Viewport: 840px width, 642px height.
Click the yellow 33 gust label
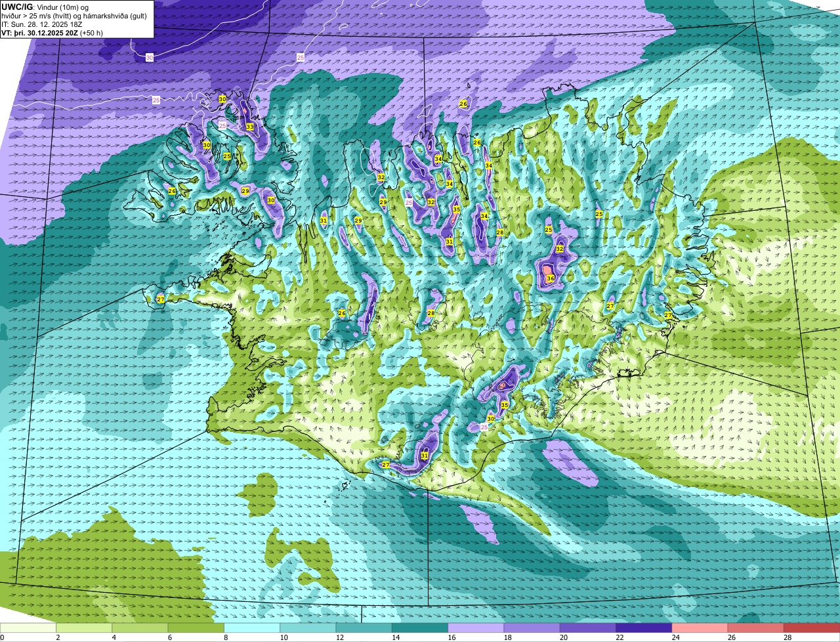click(249, 127)
